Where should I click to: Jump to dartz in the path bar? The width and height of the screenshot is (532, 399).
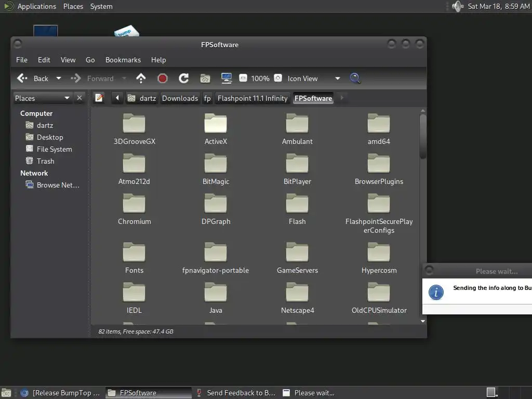tap(142, 98)
